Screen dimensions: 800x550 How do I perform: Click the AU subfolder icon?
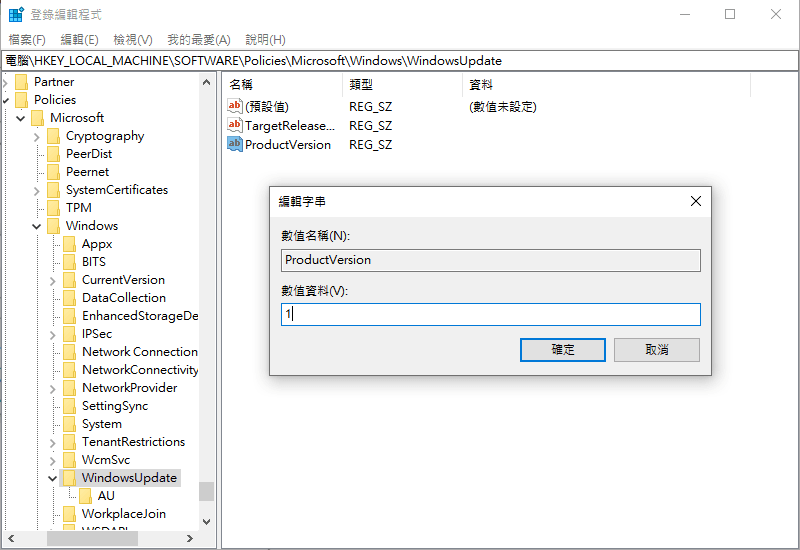[x=85, y=496]
